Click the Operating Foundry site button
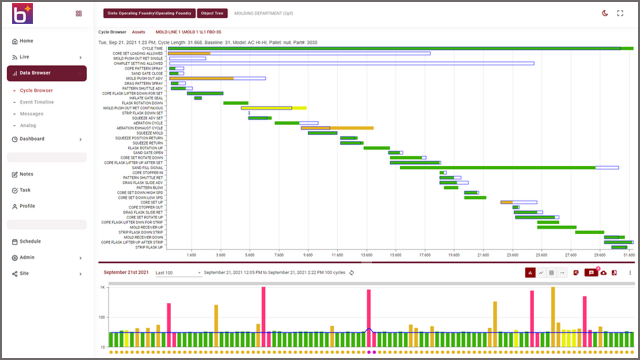The image size is (640, 360). point(149,13)
